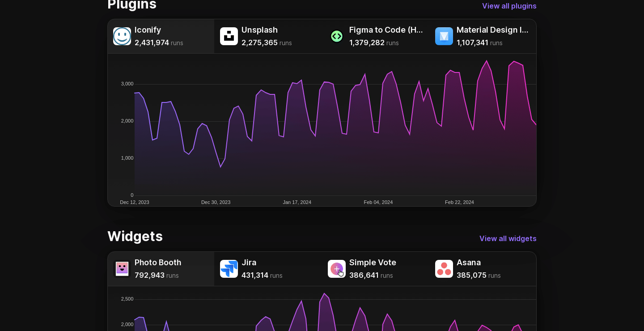Click the Iconify runs count
Image resolution: width=644 pixels, height=331 pixels.
point(152,43)
